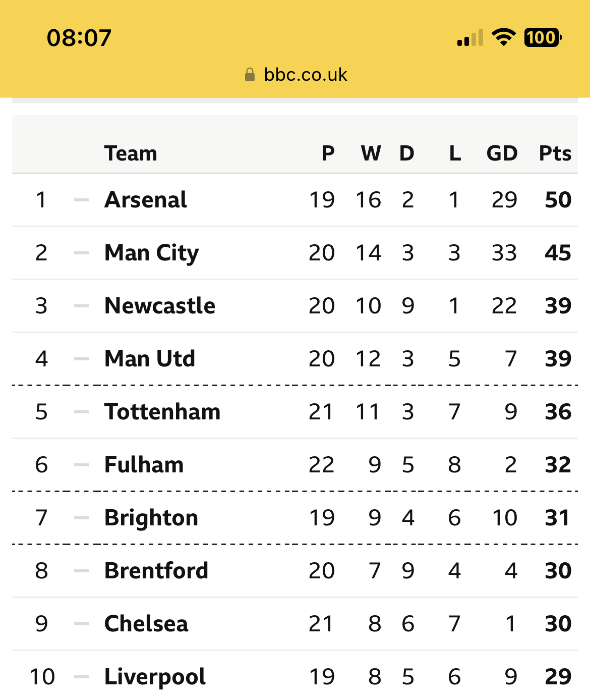Select Brighton in the table
590x700 pixels.
pyautogui.click(x=151, y=518)
